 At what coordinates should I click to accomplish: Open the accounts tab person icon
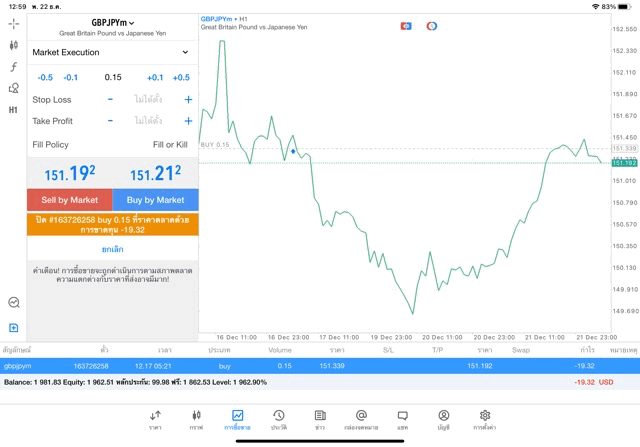[x=444, y=420]
